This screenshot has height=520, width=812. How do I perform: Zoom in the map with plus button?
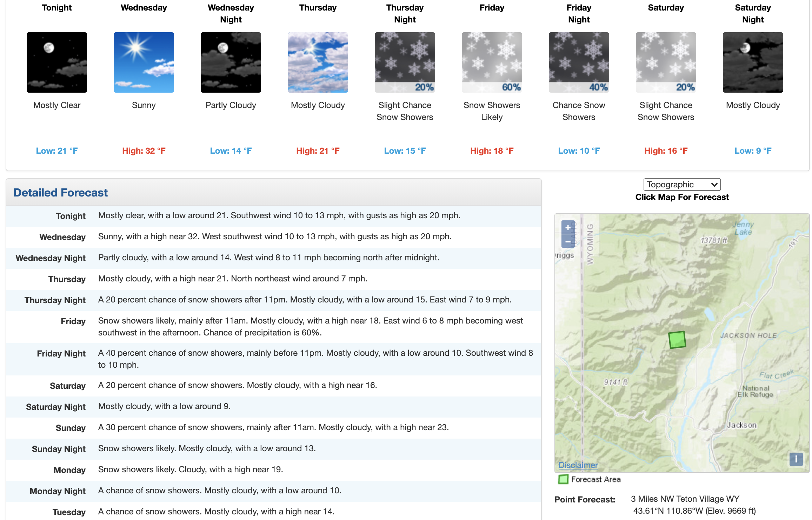(x=568, y=227)
